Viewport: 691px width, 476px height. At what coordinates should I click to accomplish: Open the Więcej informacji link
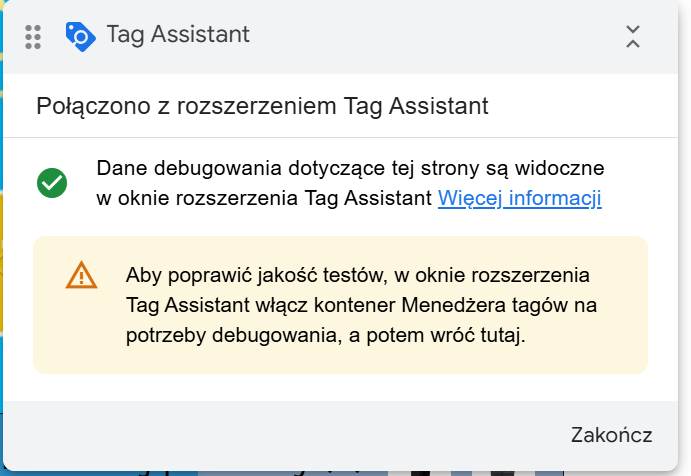pos(519,198)
